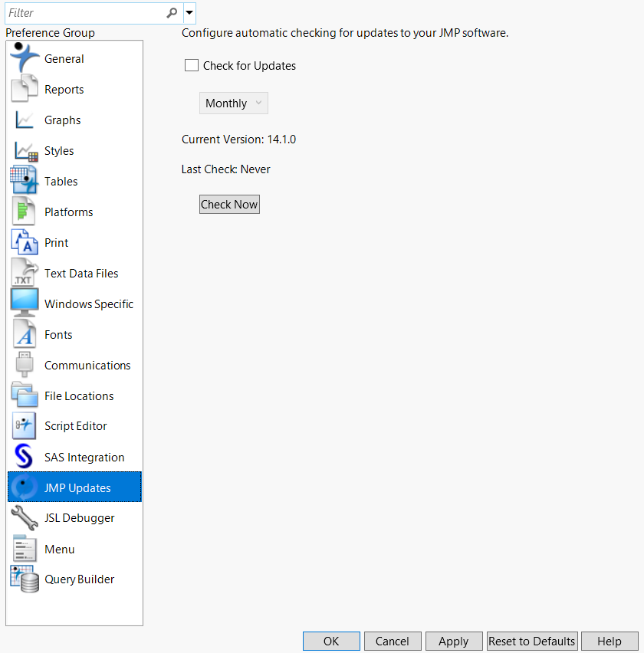Viewport: 644px width, 653px height.
Task: Confirm with the OK button
Action: coord(331,641)
